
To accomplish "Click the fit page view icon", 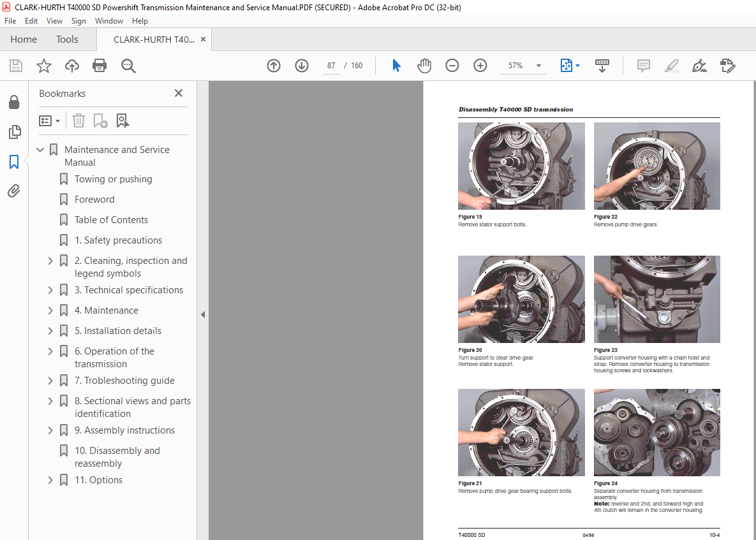I will (x=566, y=66).
